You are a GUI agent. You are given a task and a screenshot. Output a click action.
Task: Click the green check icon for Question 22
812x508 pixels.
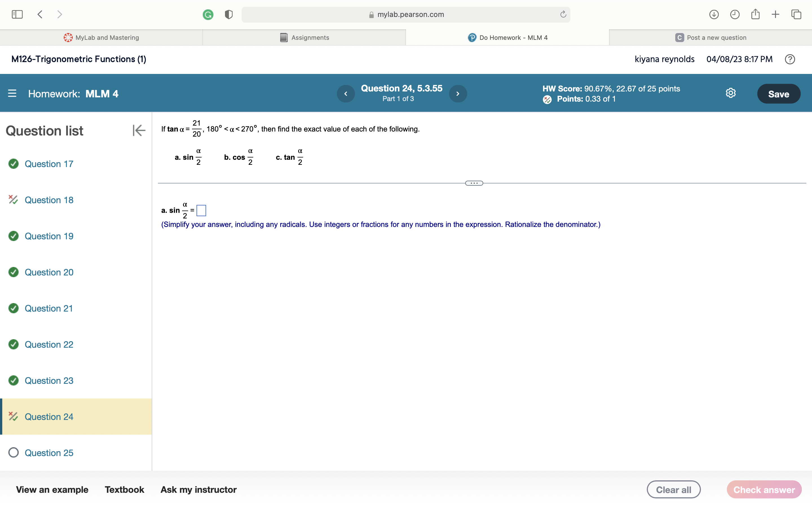point(14,344)
